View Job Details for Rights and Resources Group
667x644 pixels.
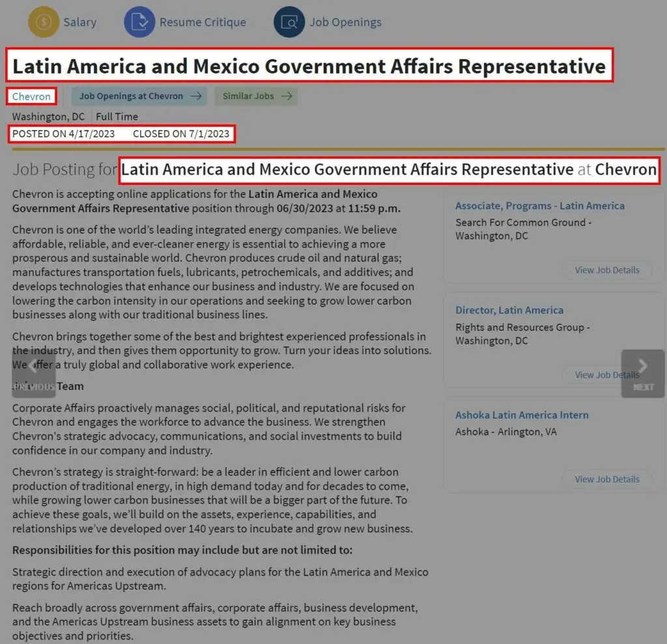(606, 375)
